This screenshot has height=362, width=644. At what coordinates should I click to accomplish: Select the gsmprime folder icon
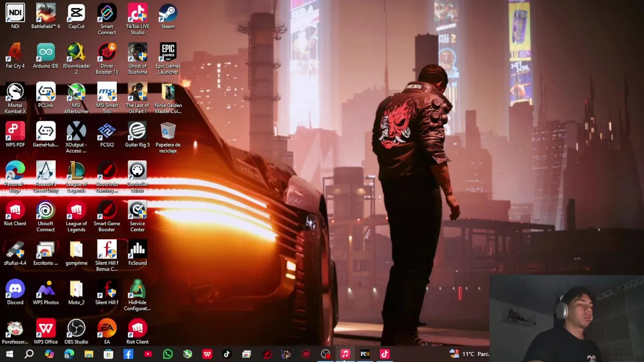coord(76,253)
